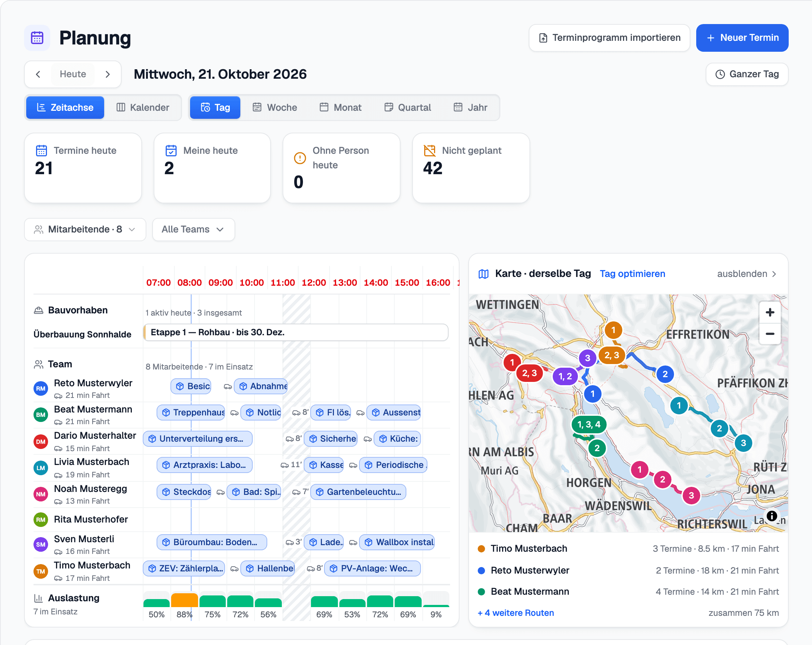Click the red map marker 2, 3
This screenshot has width=812, height=645.
pos(529,373)
